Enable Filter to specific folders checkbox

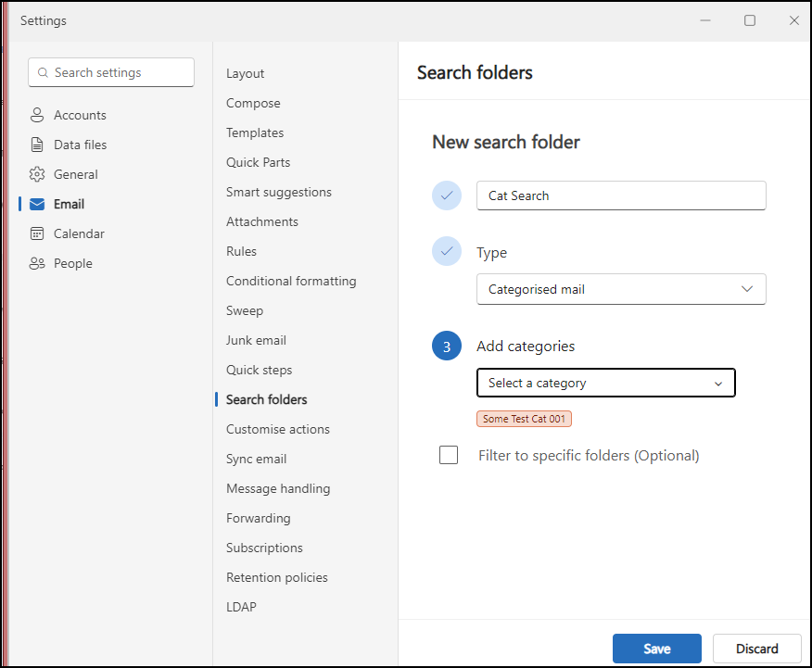point(449,455)
